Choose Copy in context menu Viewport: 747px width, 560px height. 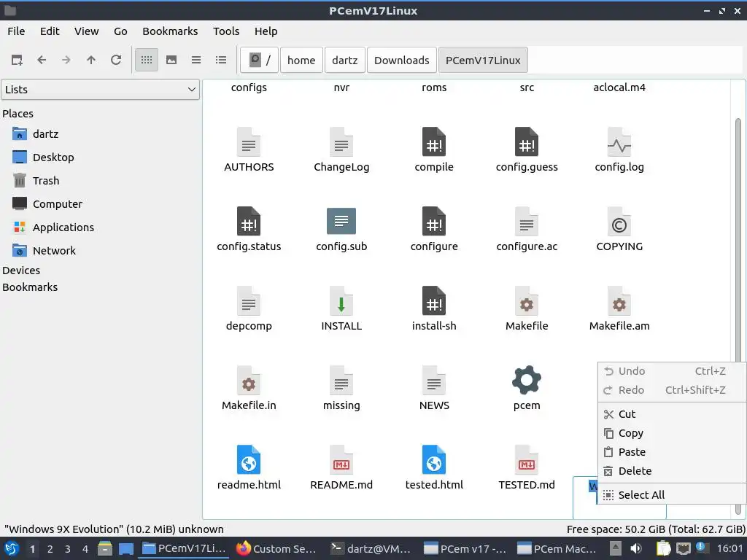pos(672,433)
